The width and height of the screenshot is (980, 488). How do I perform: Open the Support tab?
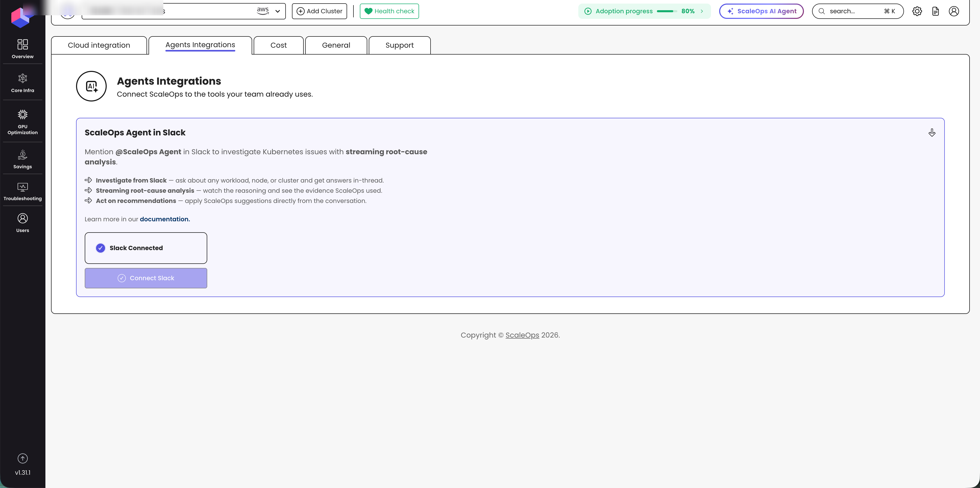coord(399,45)
